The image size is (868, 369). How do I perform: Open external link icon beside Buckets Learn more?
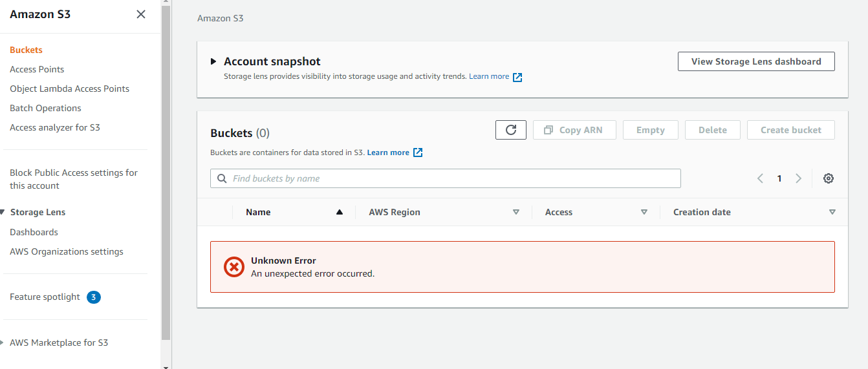coord(418,153)
